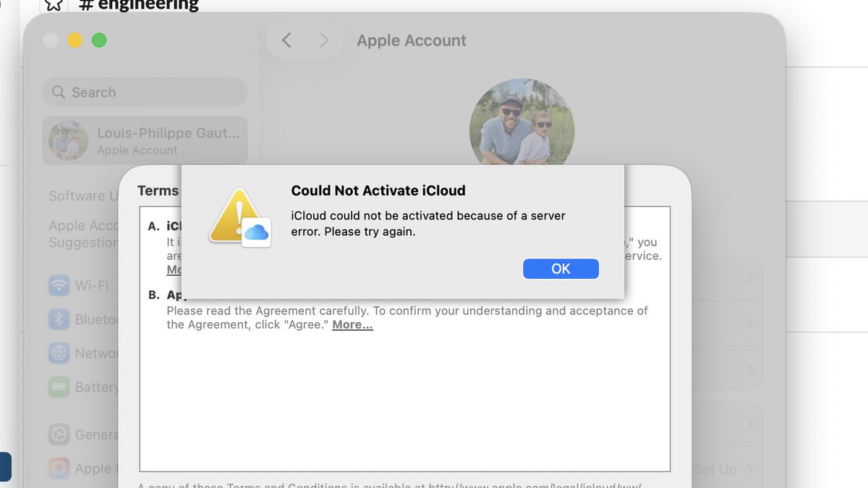The height and width of the screenshot is (488, 868).
Task: Click the green zoom window button
Action: [x=99, y=41]
